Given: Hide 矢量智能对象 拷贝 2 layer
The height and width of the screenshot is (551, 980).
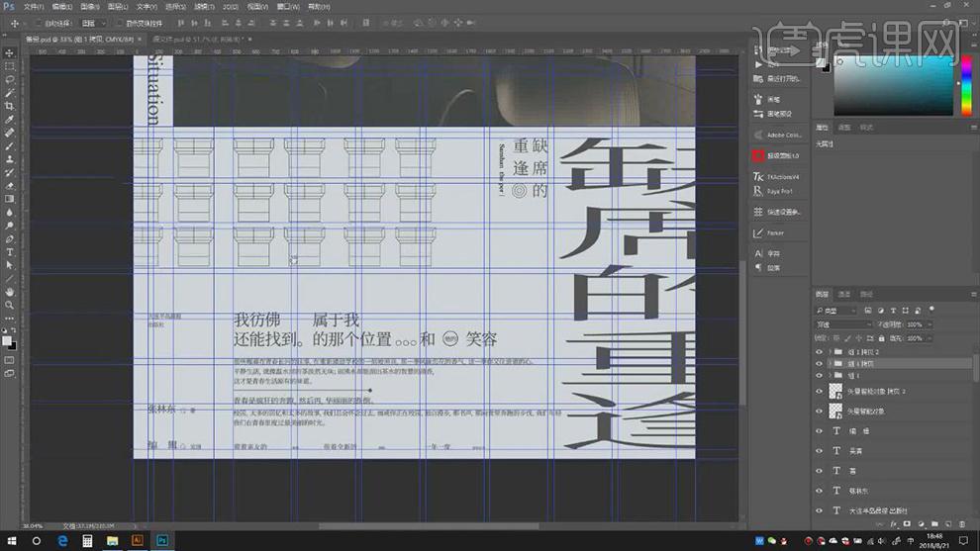Looking at the screenshot, I should point(820,391).
